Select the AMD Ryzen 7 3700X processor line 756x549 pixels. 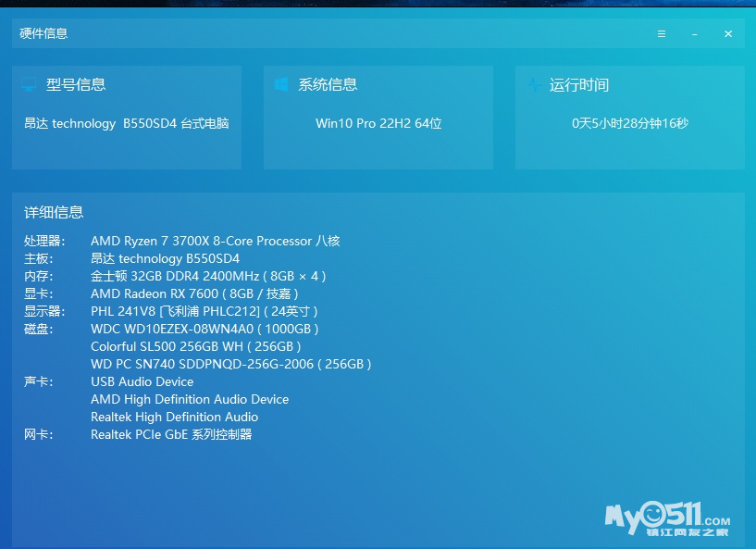(x=215, y=241)
